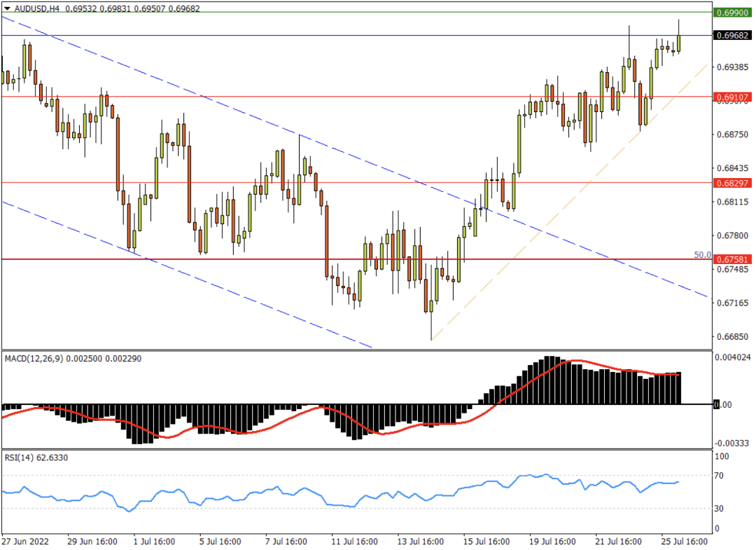756x550 pixels.
Task: Select the 29 Jun 16:00 time label
Action: coord(92,541)
